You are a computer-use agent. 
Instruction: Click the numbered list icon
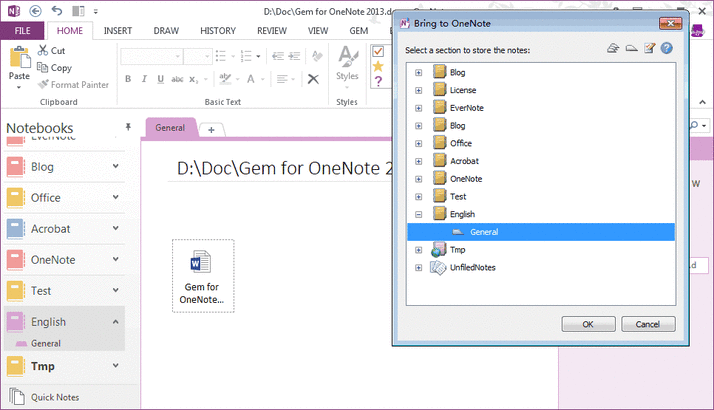(246, 56)
